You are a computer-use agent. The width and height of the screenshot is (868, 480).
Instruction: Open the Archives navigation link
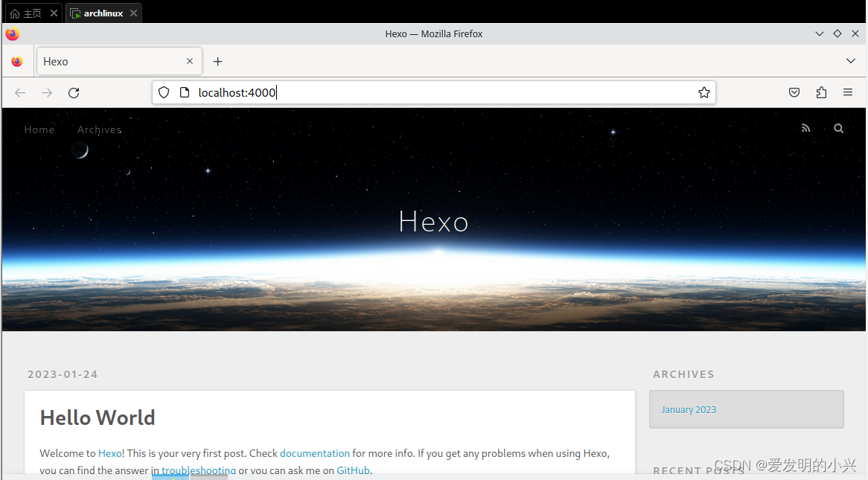pyautogui.click(x=100, y=129)
